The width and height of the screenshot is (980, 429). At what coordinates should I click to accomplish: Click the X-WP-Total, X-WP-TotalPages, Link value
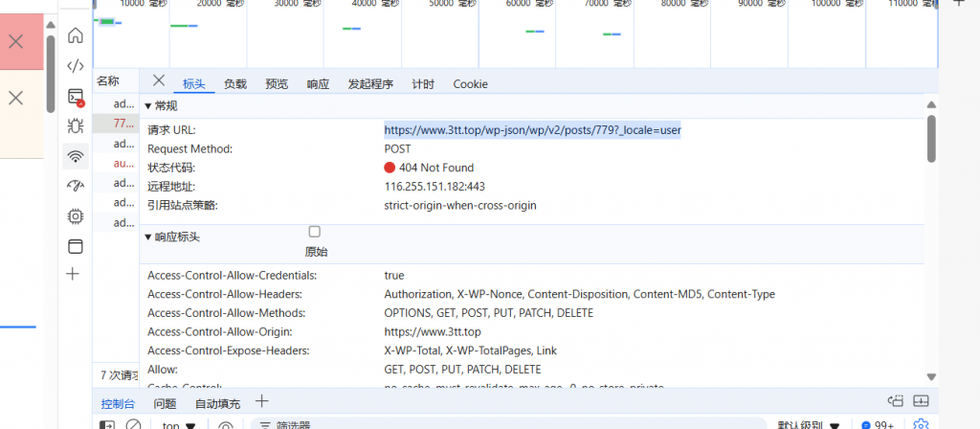pos(470,350)
